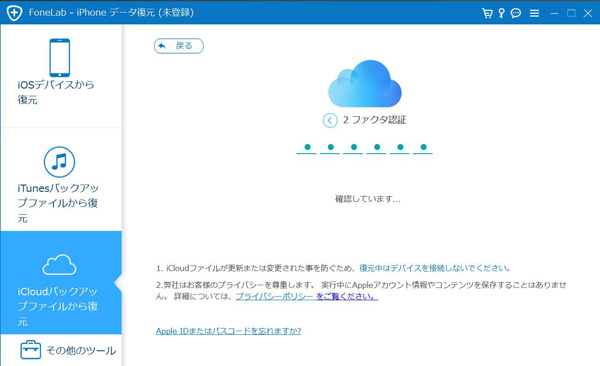Open the hamburger menu in title bar
The width and height of the screenshot is (600, 366).
(x=534, y=14)
